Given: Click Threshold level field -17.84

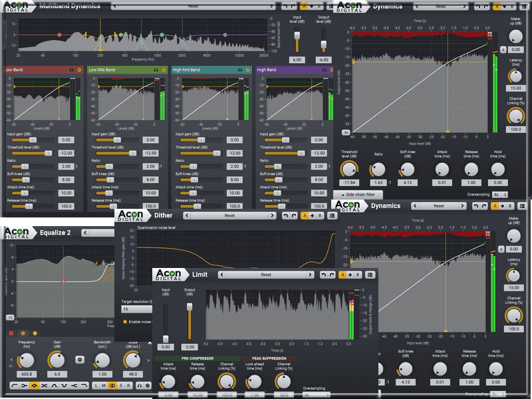Looking at the screenshot, I should click(x=349, y=182).
